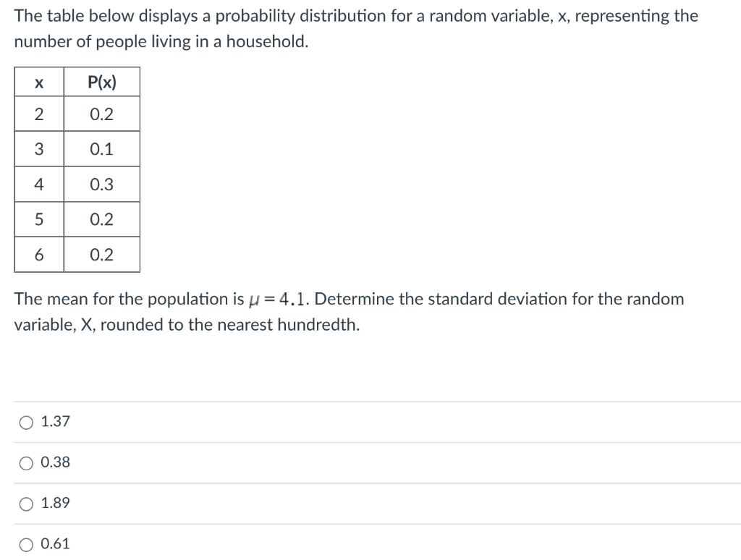Click the table cell containing 6
The height and width of the screenshot is (560, 741).
coord(38,255)
